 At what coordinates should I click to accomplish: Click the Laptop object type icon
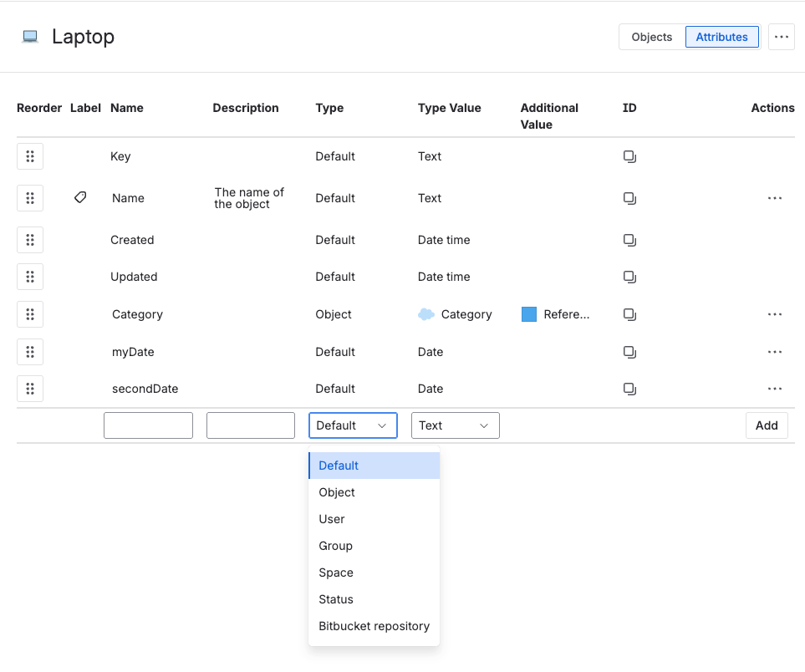click(30, 37)
